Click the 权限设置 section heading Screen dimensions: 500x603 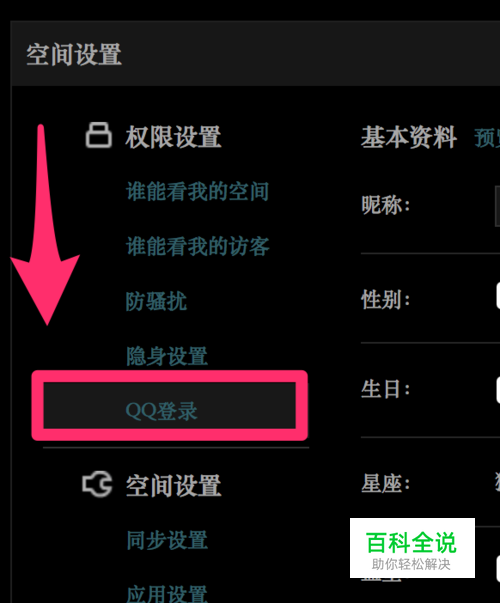click(173, 137)
